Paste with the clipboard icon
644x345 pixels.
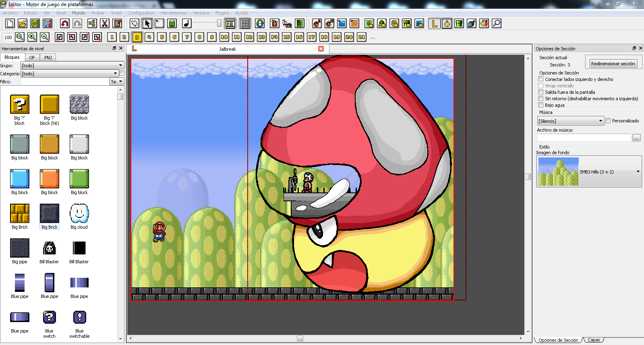pos(117,23)
